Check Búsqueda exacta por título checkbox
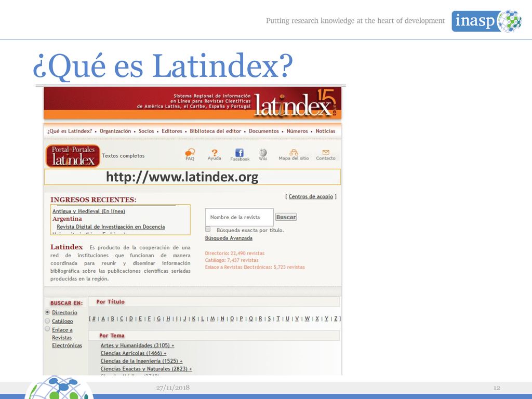This screenshot has height=399, width=532. 208,229
